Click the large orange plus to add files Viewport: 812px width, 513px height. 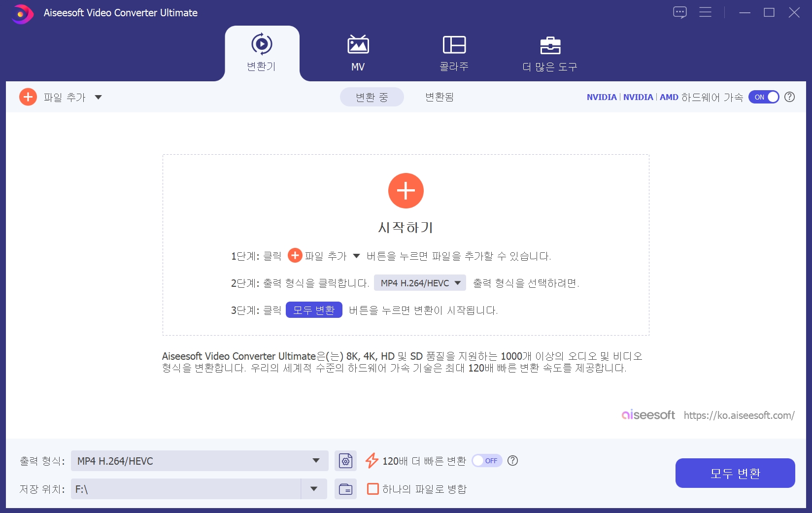point(406,191)
